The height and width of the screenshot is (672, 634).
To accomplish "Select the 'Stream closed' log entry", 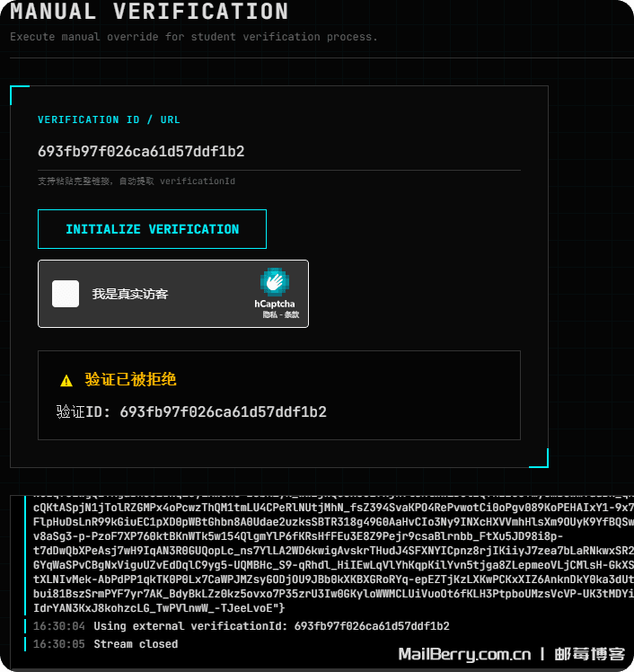I will tap(136, 644).
